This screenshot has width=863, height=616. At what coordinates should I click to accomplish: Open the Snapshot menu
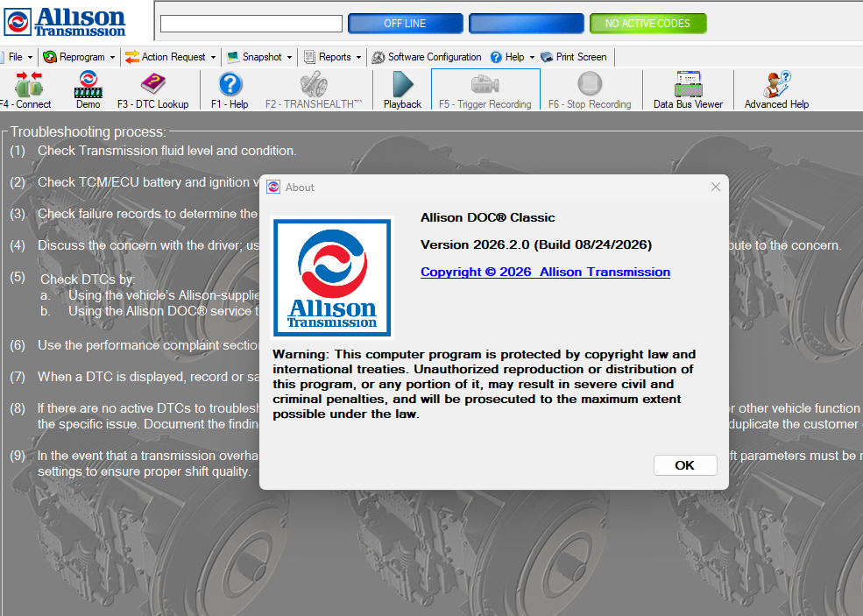pyautogui.click(x=262, y=57)
